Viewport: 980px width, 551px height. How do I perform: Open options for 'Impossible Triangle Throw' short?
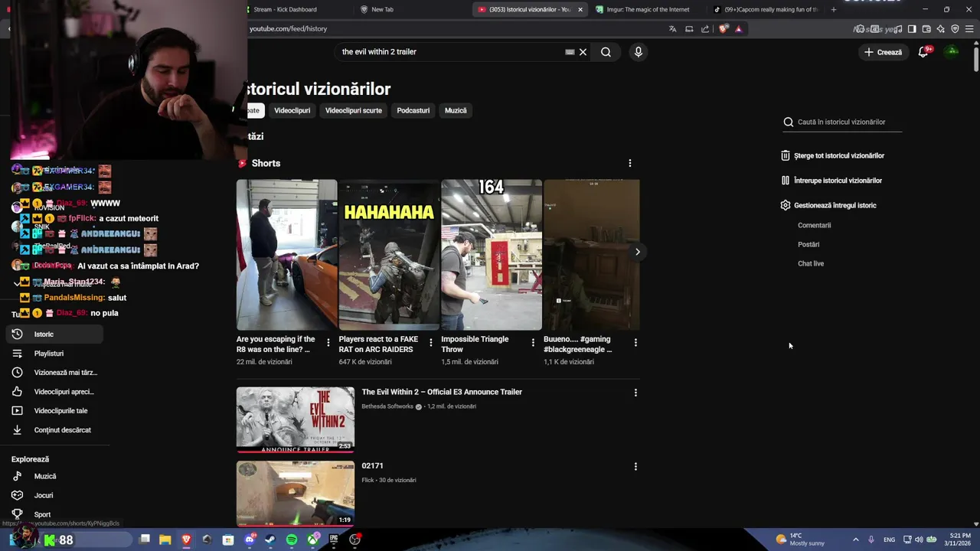point(533,342)
